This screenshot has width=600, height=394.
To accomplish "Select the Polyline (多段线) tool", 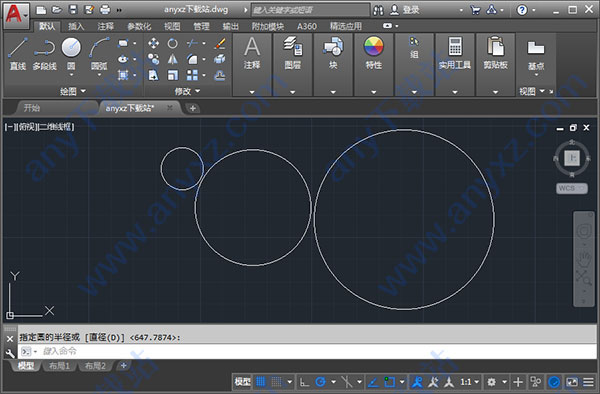I will (x=44, y=54).
